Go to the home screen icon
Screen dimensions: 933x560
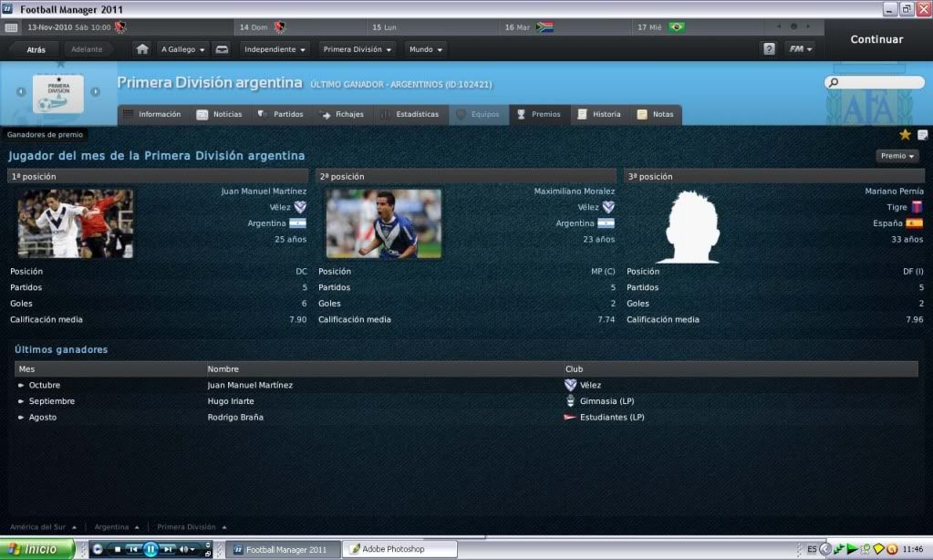coord(142,49)
